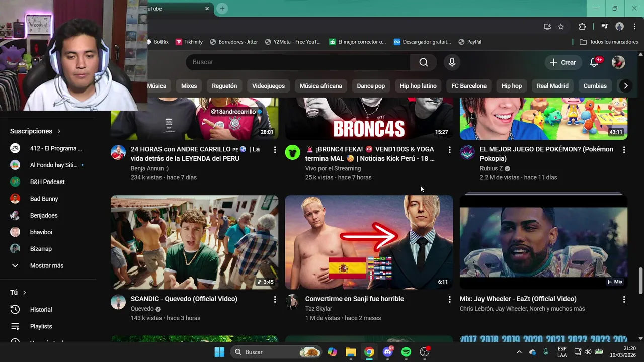Viewport: 644px width, 362px height.
Task: Open more options for Pokémon Pokopia video
Action: [x=624, y=150]
